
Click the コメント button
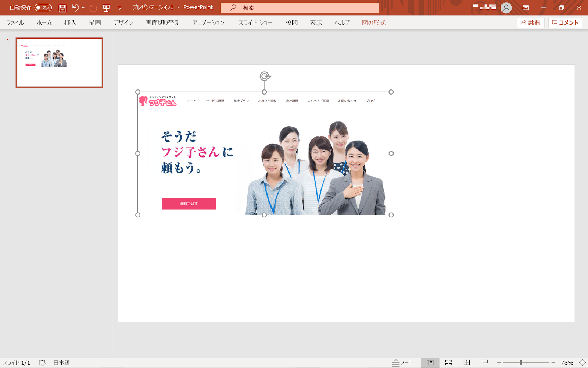pyautogui.click(x=565, y=23)
